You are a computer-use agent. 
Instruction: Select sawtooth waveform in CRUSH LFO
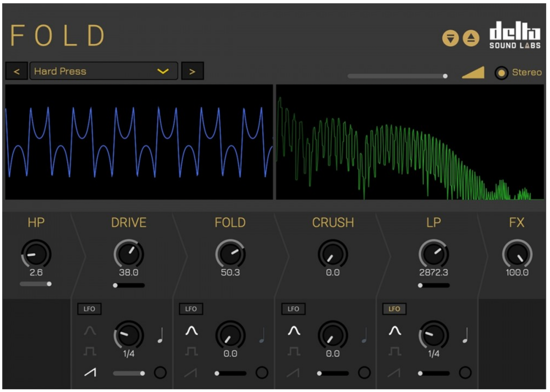293,373
